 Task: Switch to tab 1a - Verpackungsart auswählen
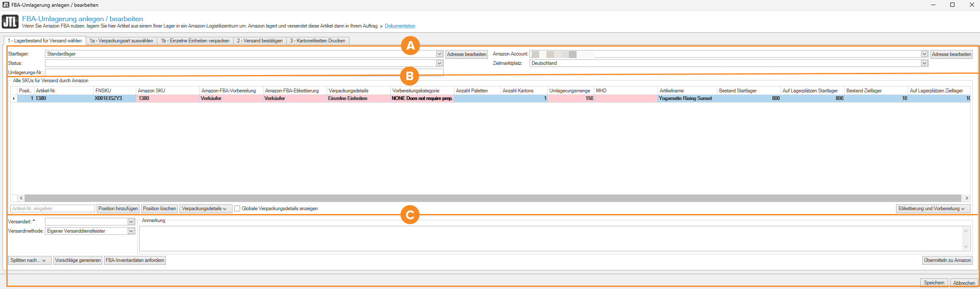click(121, 41)
